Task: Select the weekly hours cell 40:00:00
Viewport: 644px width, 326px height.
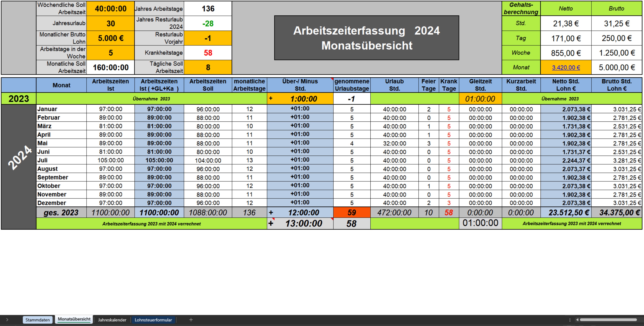Action: point(111,9)
